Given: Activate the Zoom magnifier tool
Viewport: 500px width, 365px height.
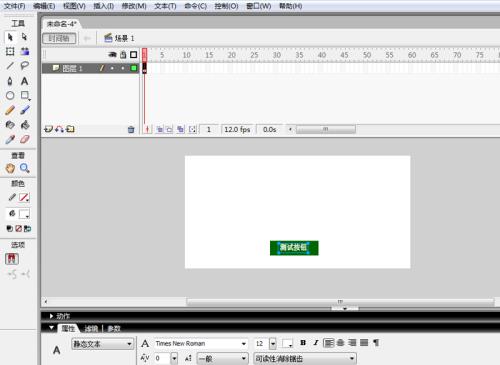Looking at the screenshot, I should 25,168.
